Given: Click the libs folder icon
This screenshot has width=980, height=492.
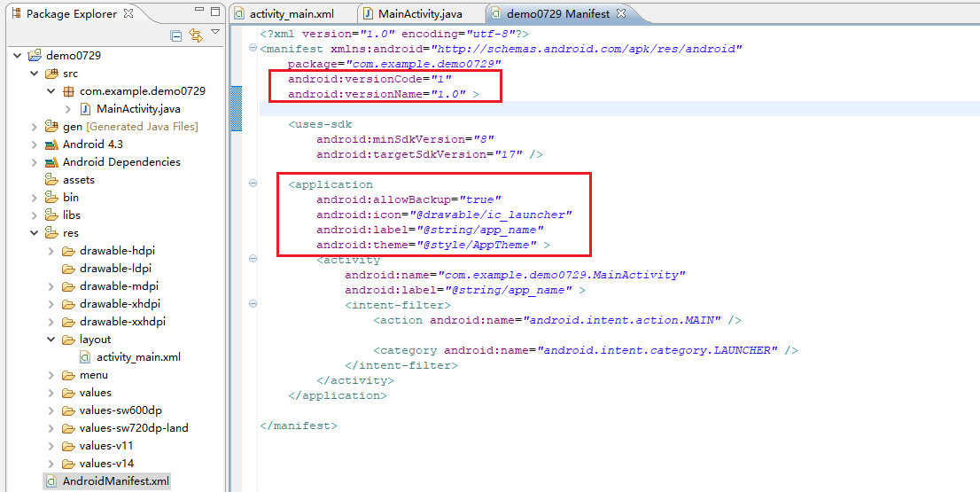Looking at the screenshot, I should tap(52, 215).
